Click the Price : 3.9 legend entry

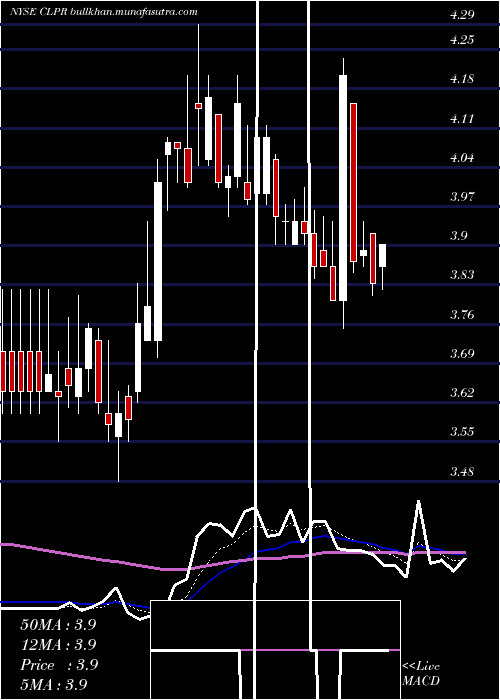(x=58, y=665)
